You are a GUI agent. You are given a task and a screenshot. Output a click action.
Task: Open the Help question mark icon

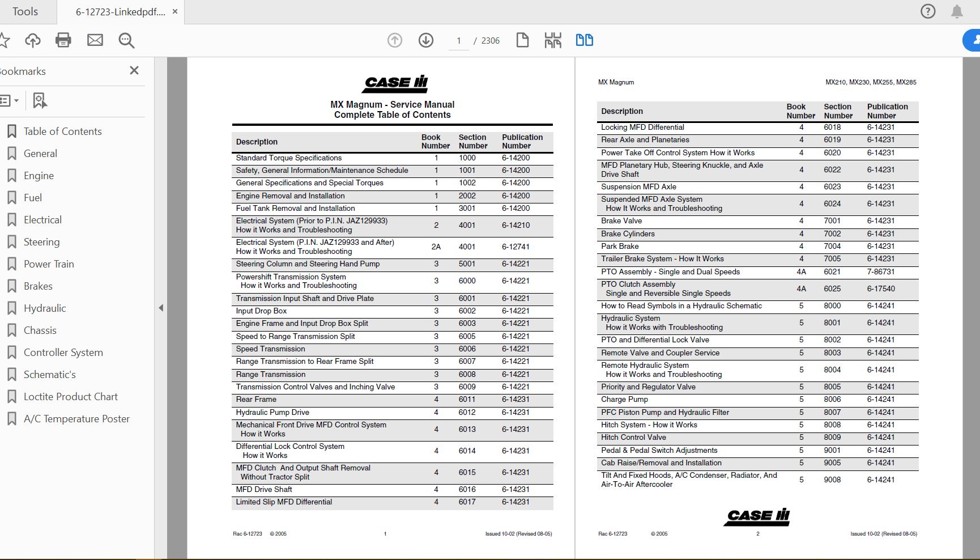click(927, 11)
